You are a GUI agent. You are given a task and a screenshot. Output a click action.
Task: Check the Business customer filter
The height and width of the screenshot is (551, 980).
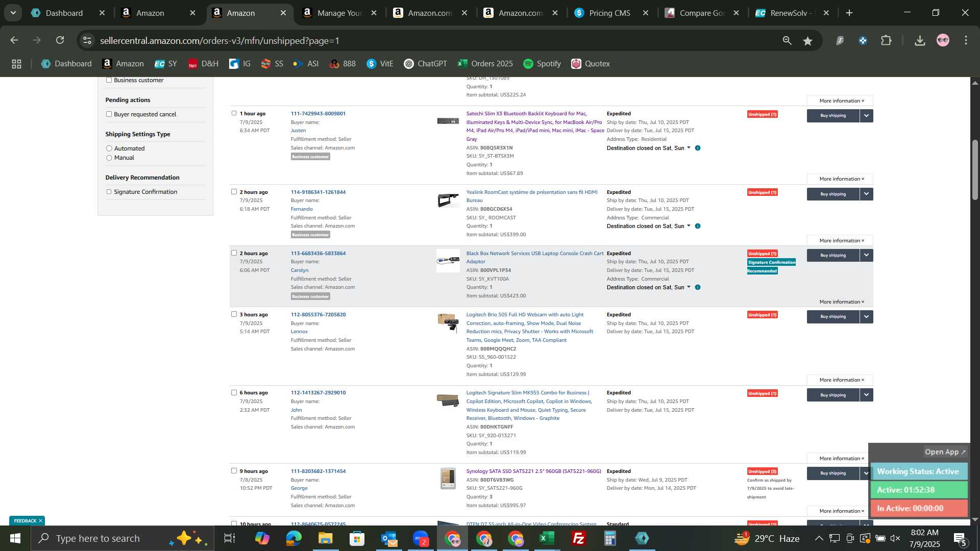click(x=109, y=80)
